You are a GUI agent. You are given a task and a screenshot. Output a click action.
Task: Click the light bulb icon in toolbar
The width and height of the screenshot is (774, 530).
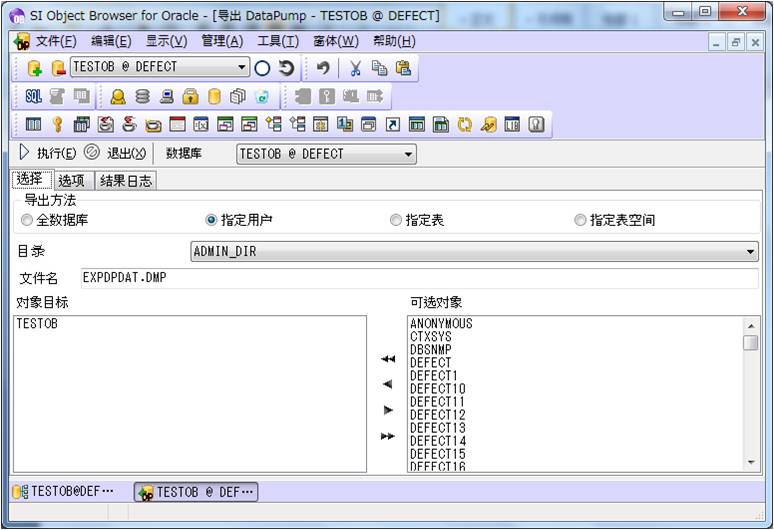536,124
